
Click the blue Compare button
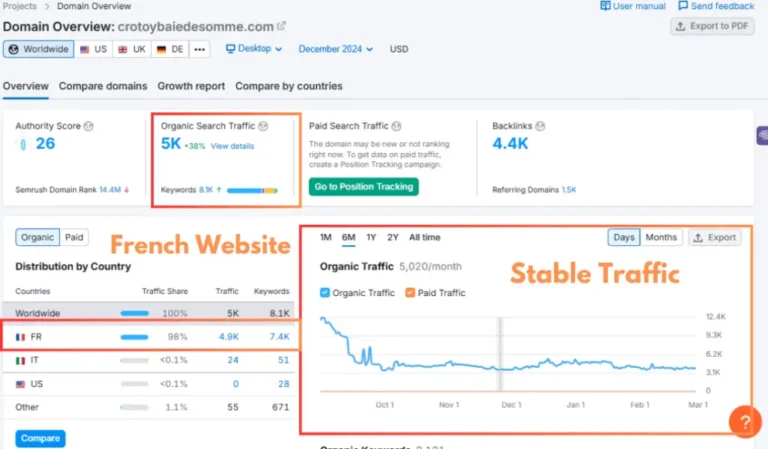[40, 438]
